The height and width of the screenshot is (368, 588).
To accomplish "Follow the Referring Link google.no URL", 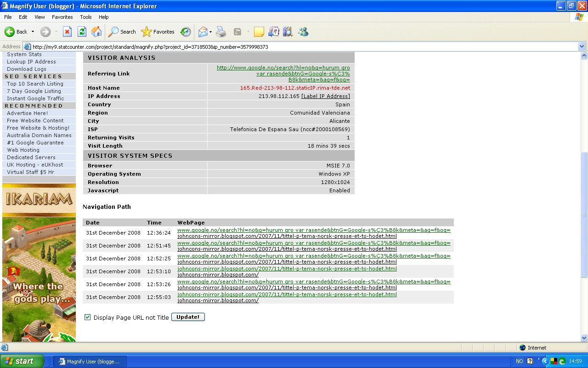I will (x=283, y=74).
